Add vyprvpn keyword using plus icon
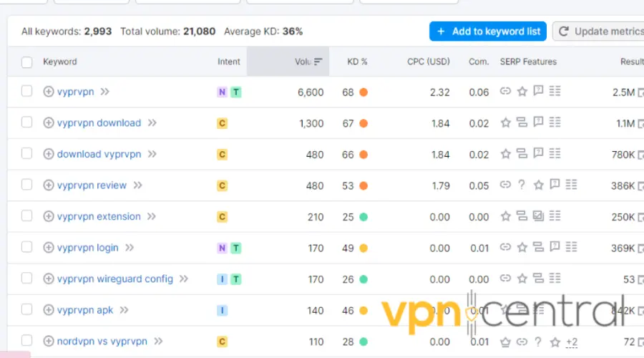 tap(49, 92)
